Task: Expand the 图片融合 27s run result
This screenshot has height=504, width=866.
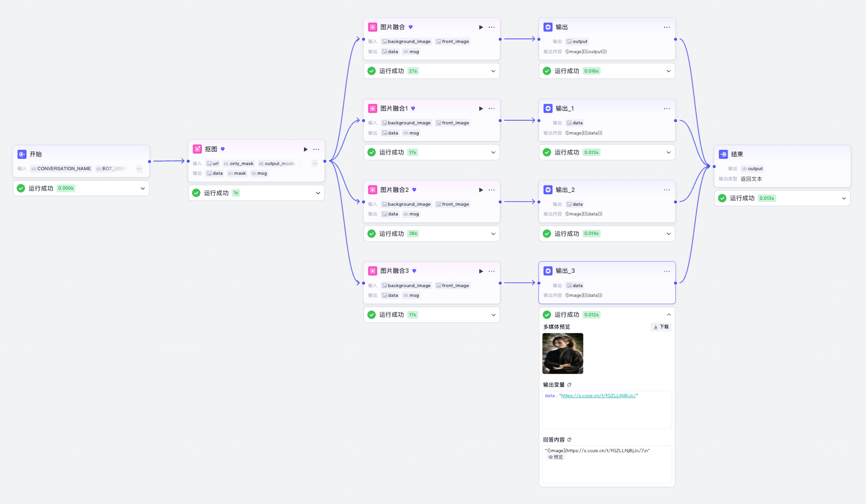Action: pos(493,71)
